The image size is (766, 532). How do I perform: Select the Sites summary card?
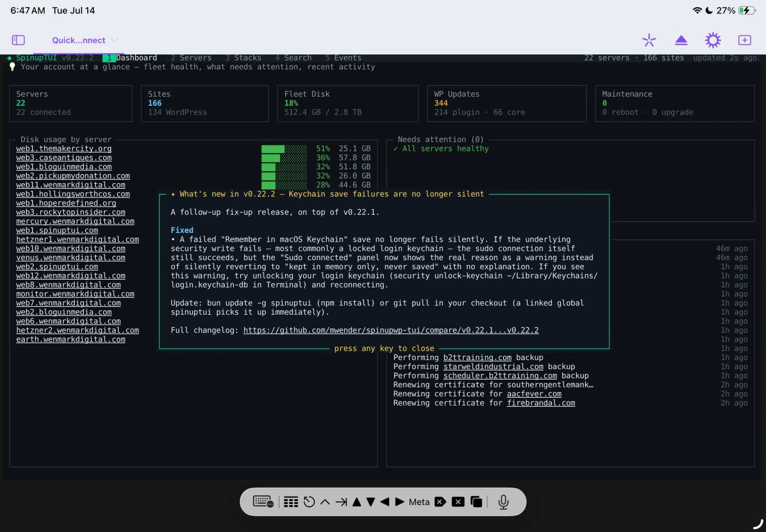[205, 103]
